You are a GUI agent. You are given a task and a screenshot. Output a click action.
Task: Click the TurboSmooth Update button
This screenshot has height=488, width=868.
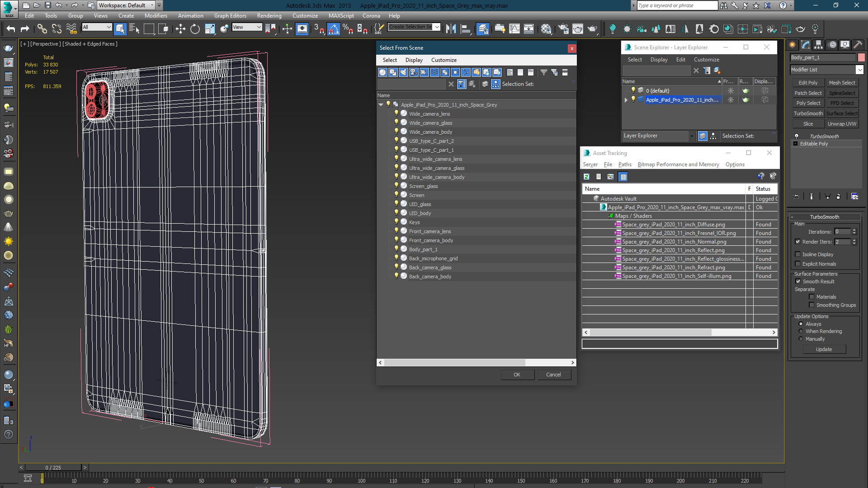(x=824, y=349)
